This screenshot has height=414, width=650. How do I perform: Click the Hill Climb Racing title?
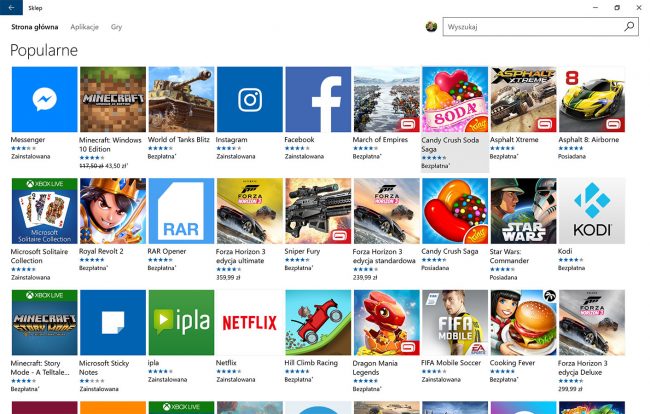(311, 363)
